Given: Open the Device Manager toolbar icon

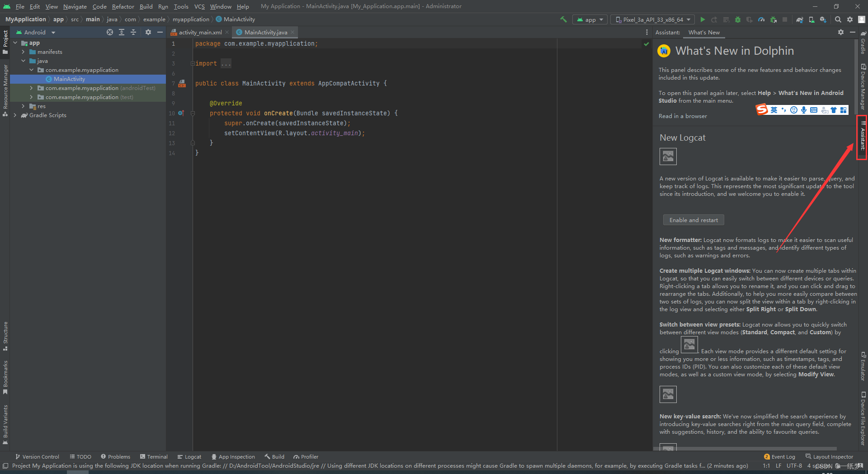Looking at the screenshot, I should [x=811, y=19].
